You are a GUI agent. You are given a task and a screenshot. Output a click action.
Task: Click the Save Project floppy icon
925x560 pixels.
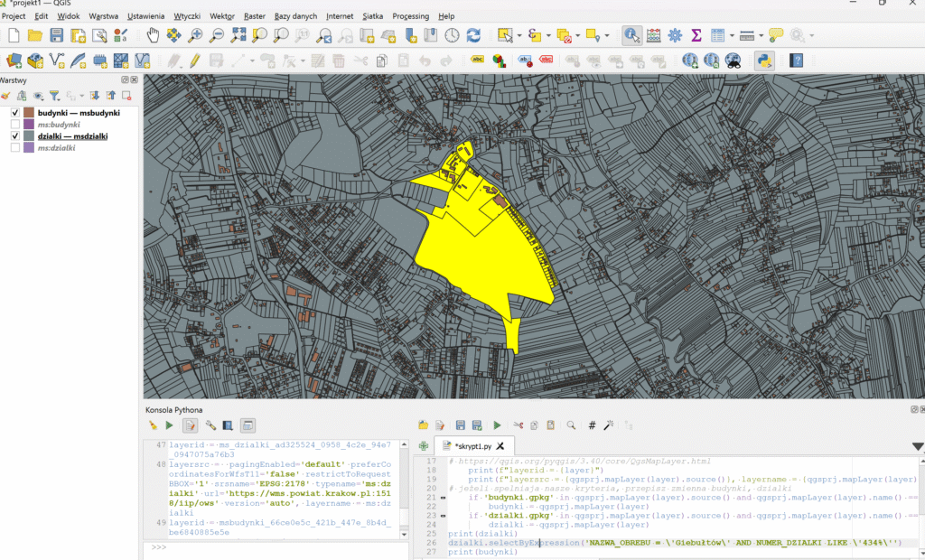pos(57,35)
